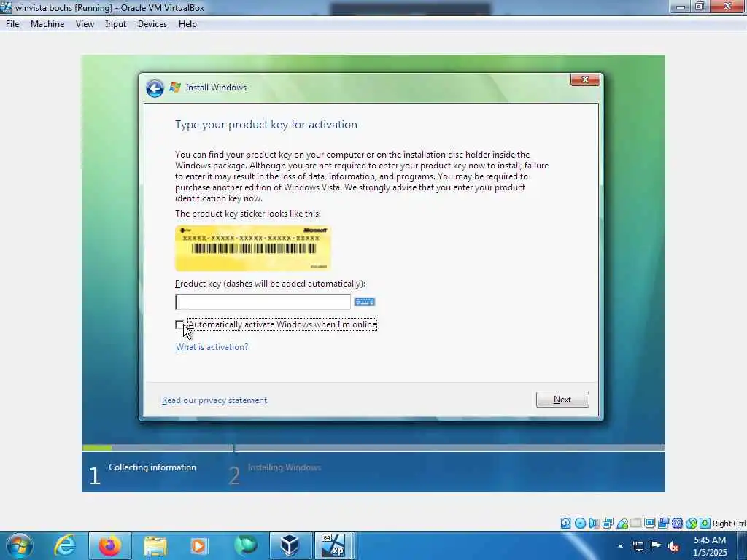Image resolution: width=747 pixels, height=560 pixels.
Task: Focus the product key input field
Action: pyautogui.click(x=263, y=302)
